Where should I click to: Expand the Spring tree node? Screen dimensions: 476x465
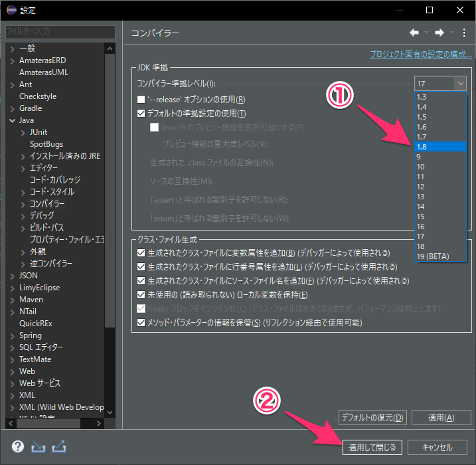point(13,336)
